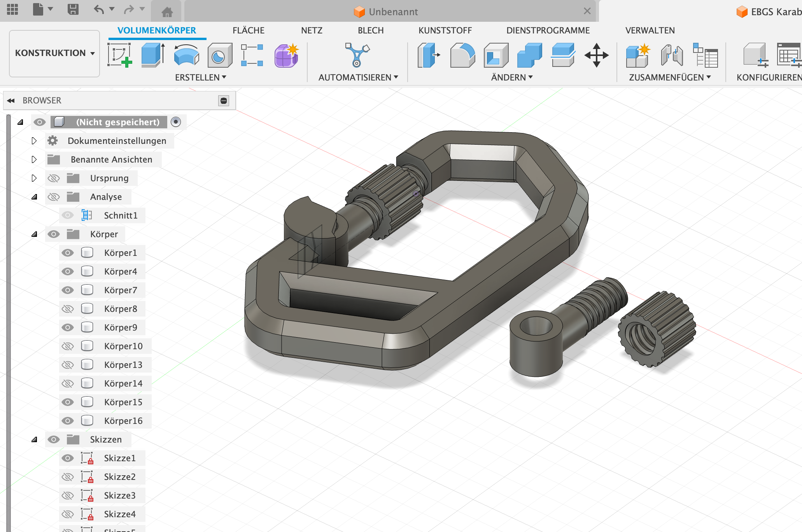Switch to the DIENSTPROGRAMME tab

click(548, 30)
